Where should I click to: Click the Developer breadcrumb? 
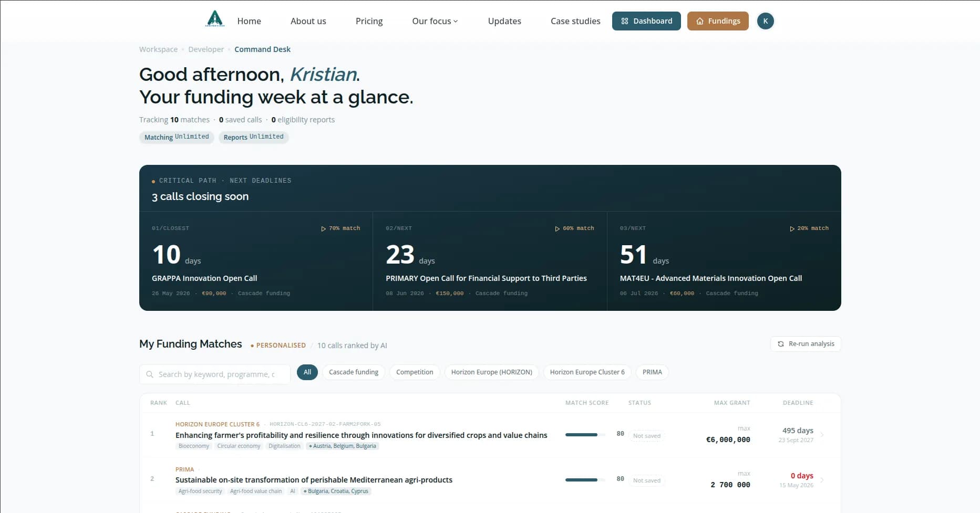tap(206, 49)
